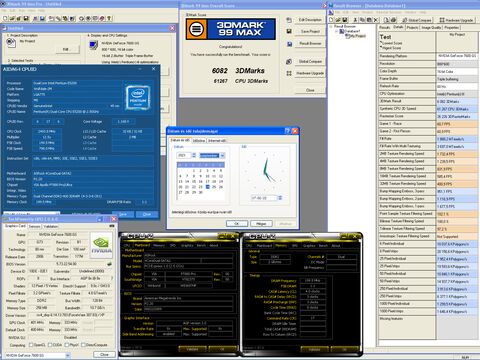Click the blue floppy icon in 3DMark toolbar

click(42, 19)
